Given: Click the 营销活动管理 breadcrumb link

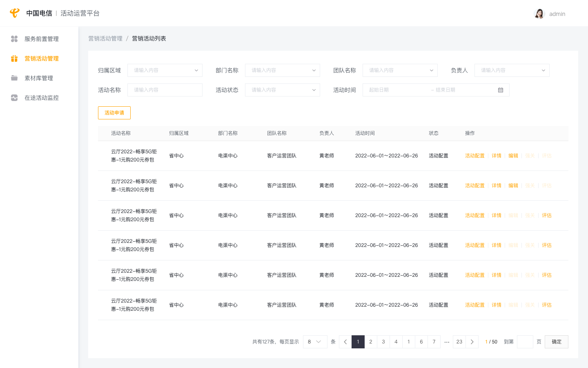Looking at the screenshot, I should click(105, 38).
